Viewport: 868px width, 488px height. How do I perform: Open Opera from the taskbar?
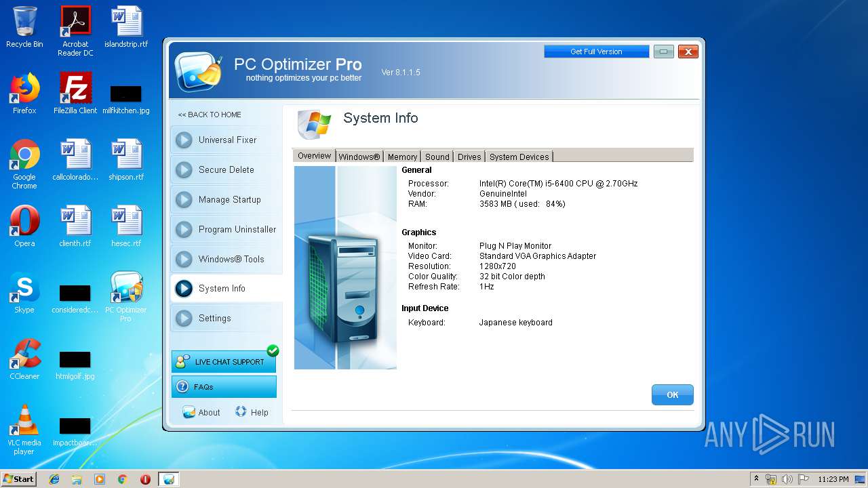click(x=145, y=479)
